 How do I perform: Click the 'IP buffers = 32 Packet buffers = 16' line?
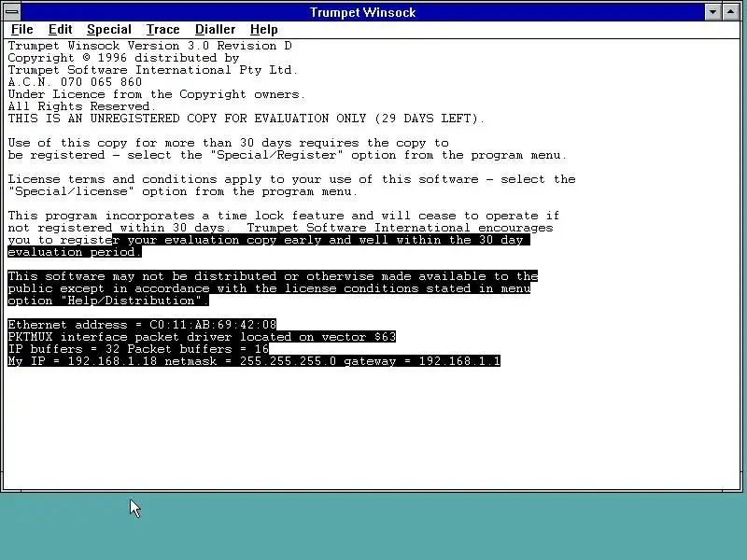point(138,349)
